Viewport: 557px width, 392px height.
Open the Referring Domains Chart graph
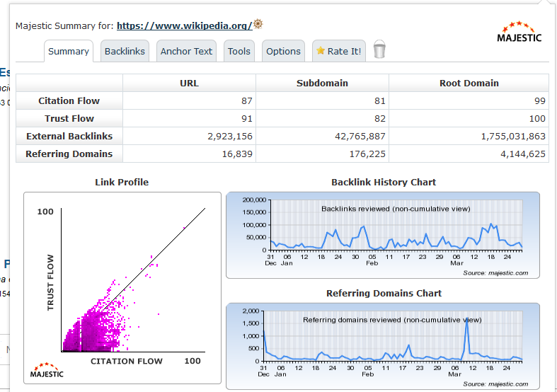point(383,346)
